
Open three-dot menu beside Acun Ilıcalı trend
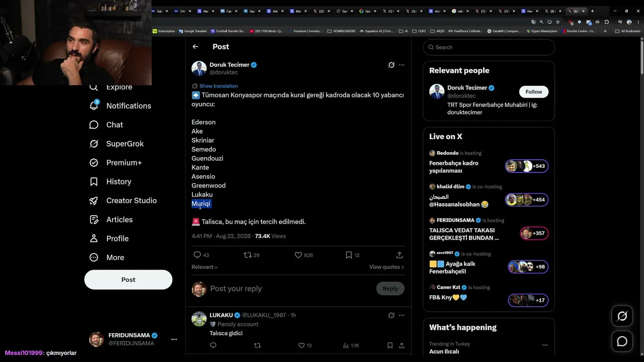click(545, 345)
